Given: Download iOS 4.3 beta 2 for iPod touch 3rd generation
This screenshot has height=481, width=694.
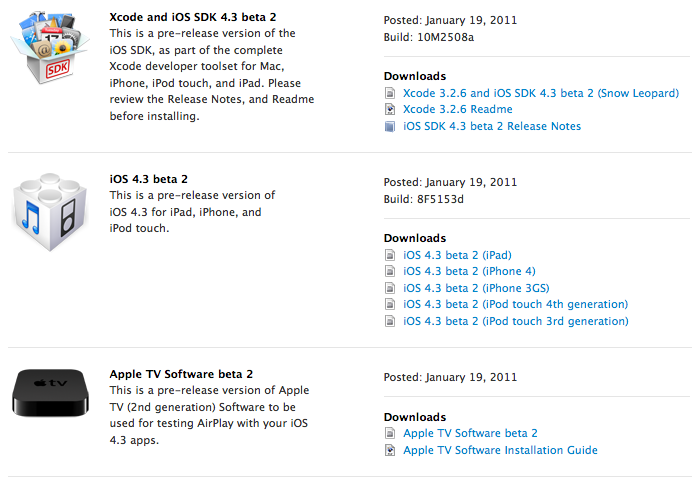Looking at the screenshot, I should 516,322.
